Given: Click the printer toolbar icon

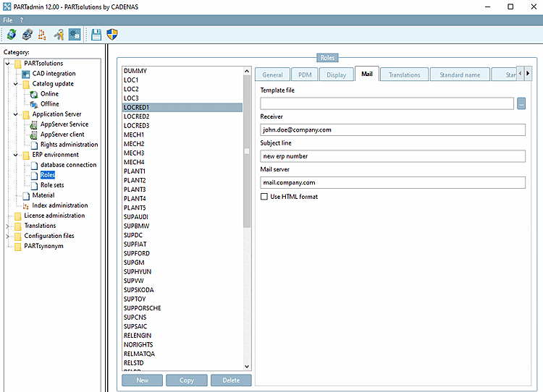Looking at the screenshot, I should click(27, 34).
